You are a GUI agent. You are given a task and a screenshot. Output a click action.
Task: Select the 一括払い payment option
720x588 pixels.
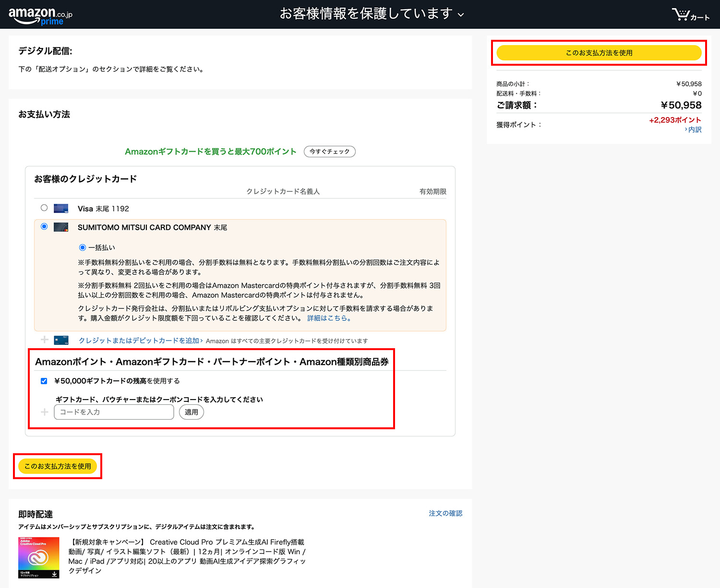(83, 247)
